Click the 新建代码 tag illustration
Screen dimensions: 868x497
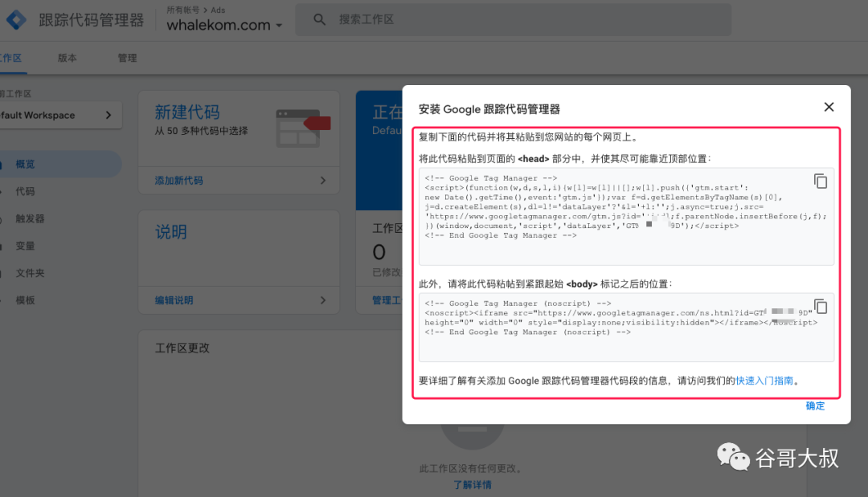click(x=303, y=125)
